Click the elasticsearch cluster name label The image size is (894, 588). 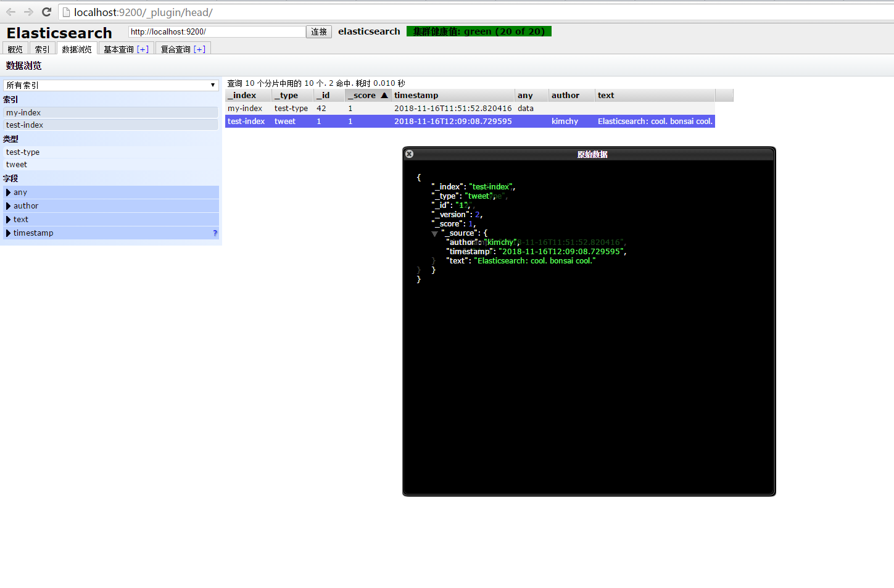pos(369,31)
